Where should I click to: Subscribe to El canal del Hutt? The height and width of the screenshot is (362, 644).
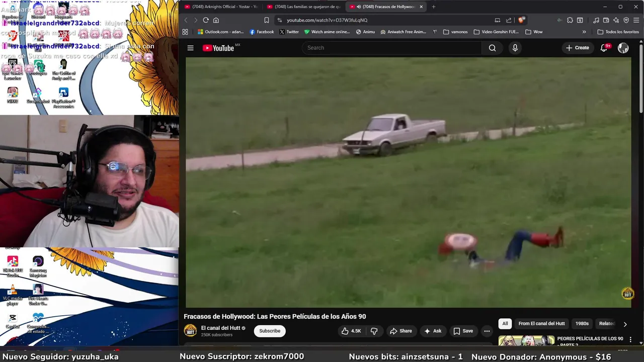point(270,331)
